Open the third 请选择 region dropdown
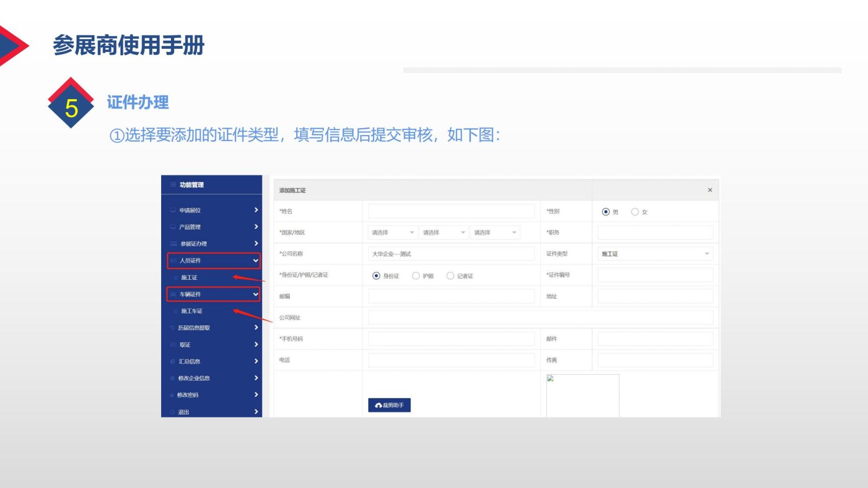 pos(495,233)
